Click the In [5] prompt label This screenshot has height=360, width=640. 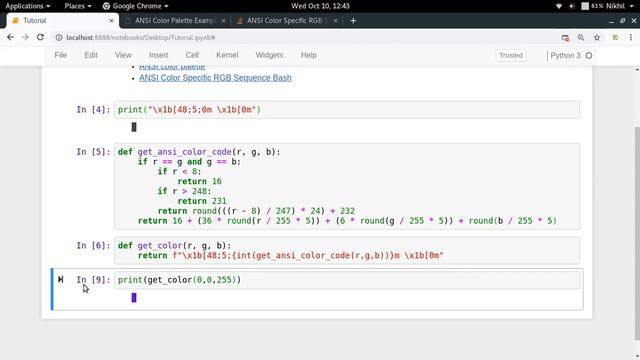coord(93,152)
